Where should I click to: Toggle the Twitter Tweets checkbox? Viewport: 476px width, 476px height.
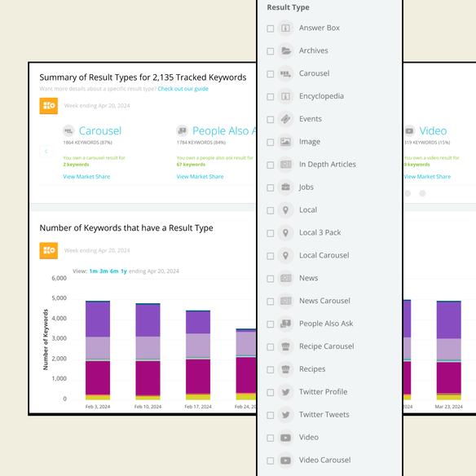click(x=270, y=416)
